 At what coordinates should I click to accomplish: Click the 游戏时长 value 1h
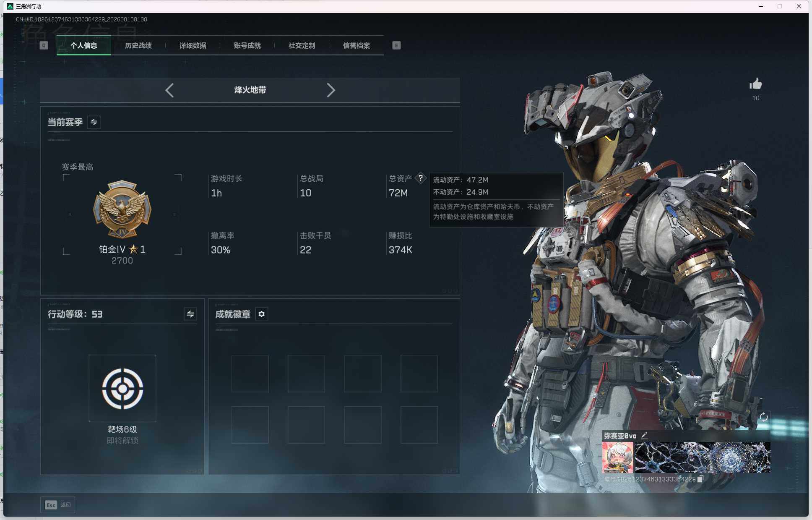pyautogui.click(x=216, y=193)
